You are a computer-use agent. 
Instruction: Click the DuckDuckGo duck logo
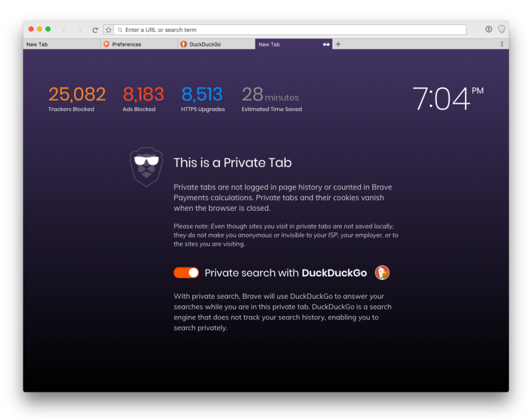tap(382, 273)
